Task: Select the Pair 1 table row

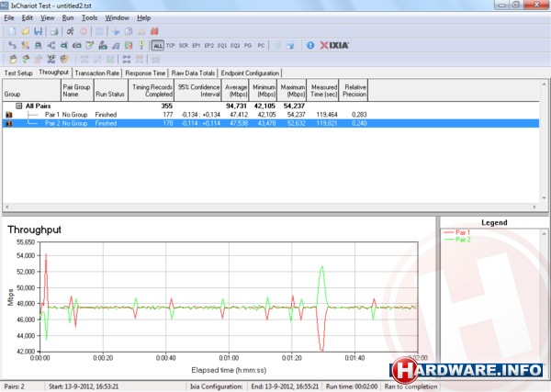Action: click(x=271, y=115)
